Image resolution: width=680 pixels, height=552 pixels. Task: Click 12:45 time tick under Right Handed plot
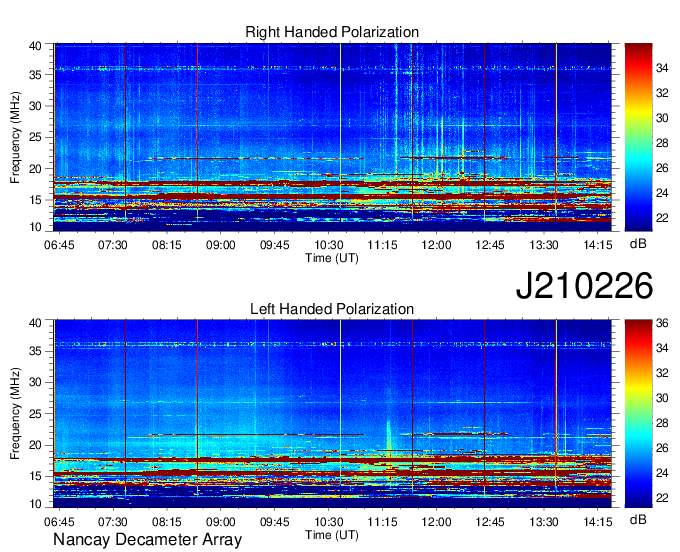point(490,245)
